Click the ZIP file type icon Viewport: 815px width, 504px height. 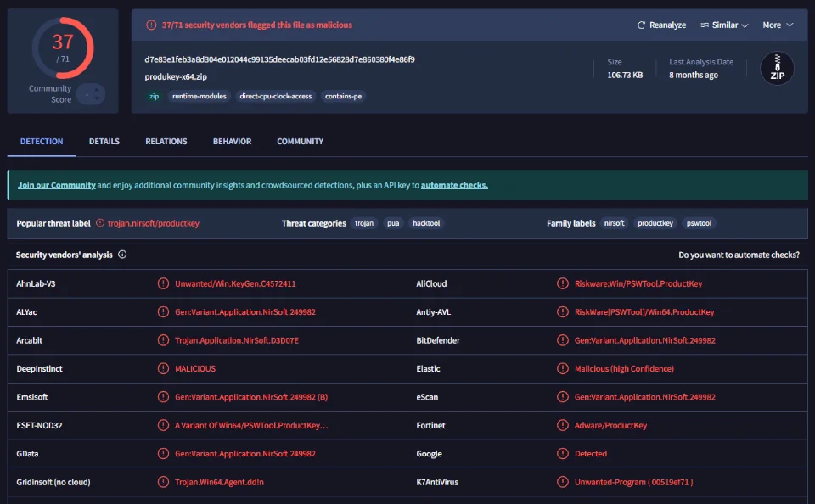[x=777, y=68]
